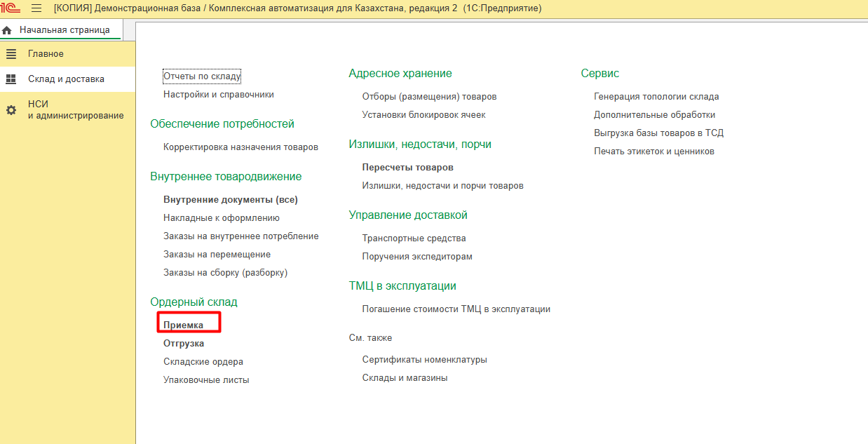
Task: Switch to the Начальная страница tab
Action: (64, 30)
